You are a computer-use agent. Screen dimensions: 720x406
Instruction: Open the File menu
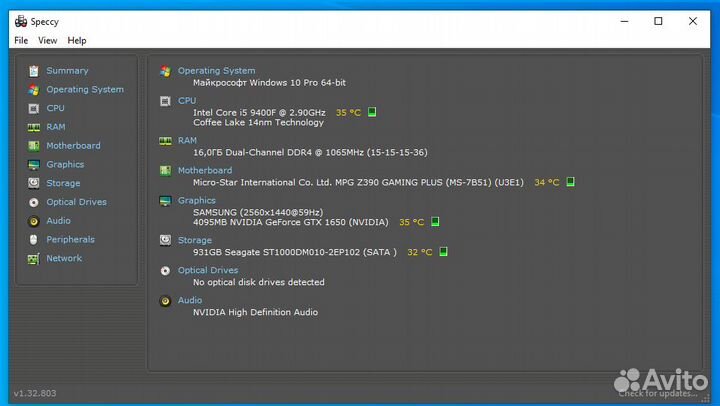coord(21,40)
